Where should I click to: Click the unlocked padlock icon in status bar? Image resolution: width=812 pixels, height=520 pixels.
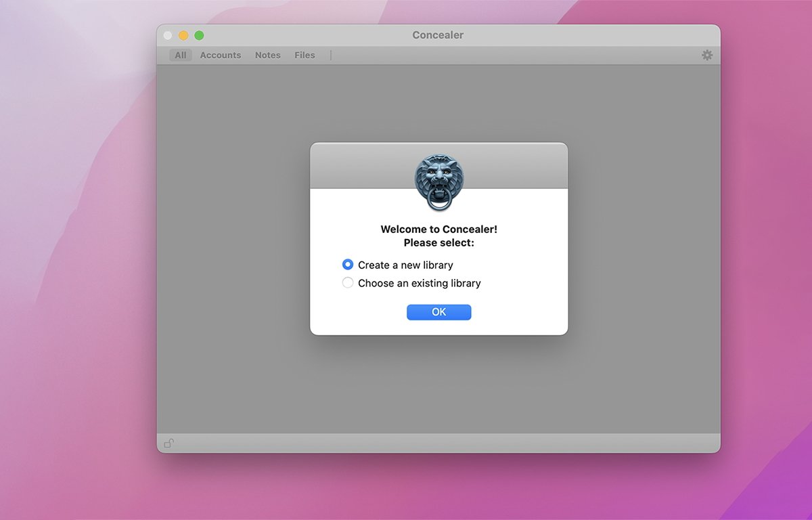pyautogui.click(x=169, y=443)
